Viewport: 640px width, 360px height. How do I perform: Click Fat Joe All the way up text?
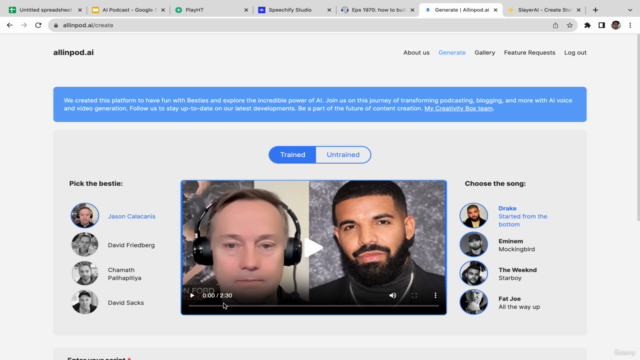519,303
